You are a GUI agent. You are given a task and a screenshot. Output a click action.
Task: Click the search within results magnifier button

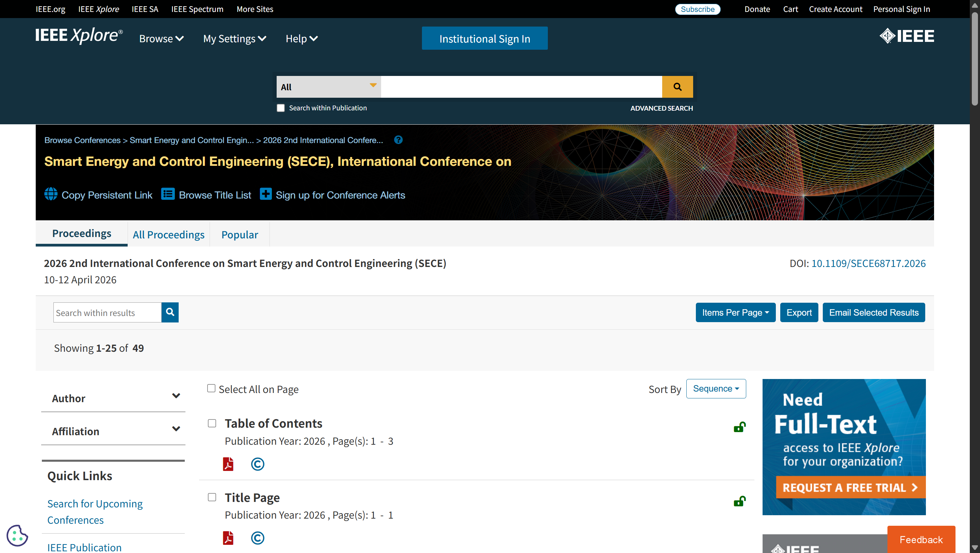coord(170,313)
